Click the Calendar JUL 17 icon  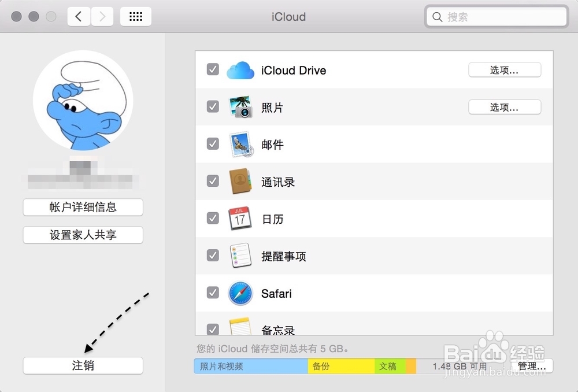pos(240,219)
